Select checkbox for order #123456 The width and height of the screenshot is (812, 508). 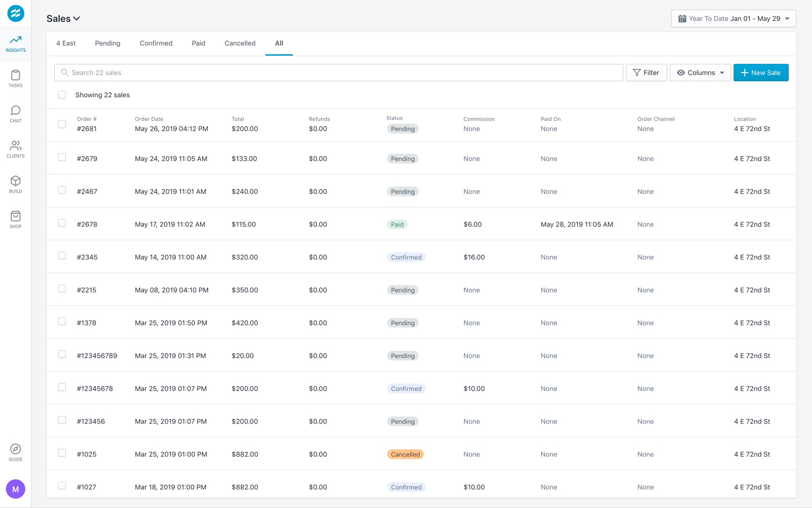[x=62, y=420]
